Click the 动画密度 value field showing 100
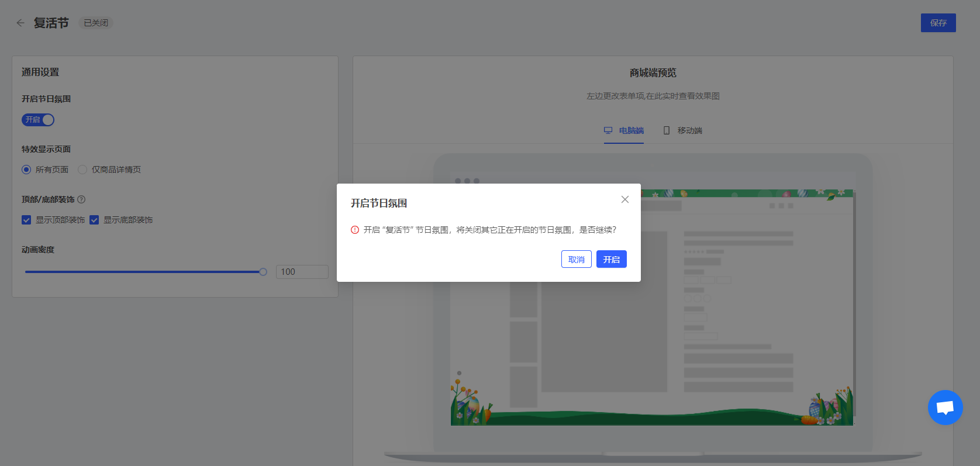Viewport: 980px width, 466px height. pyautogui.click(x=302, y=272)
